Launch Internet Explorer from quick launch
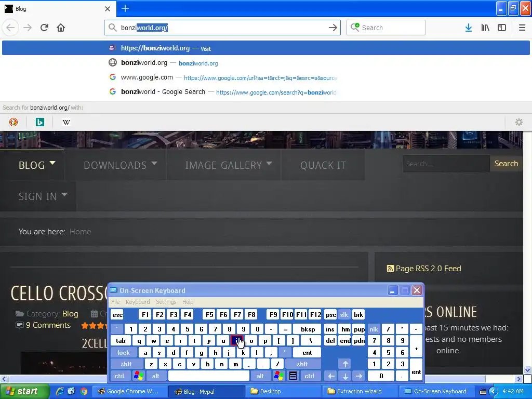Viewport: 532px width, 399px height. pyautogui.click(x=60, y=391)
